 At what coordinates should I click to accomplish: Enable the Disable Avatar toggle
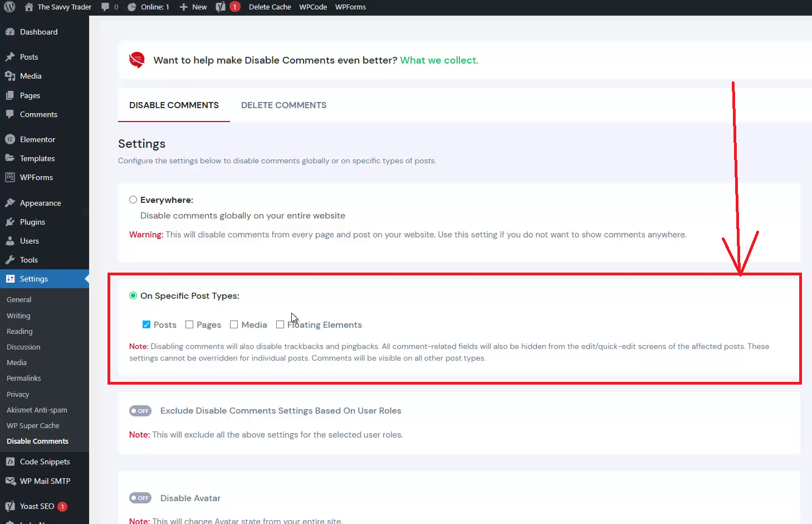point(140,498)
